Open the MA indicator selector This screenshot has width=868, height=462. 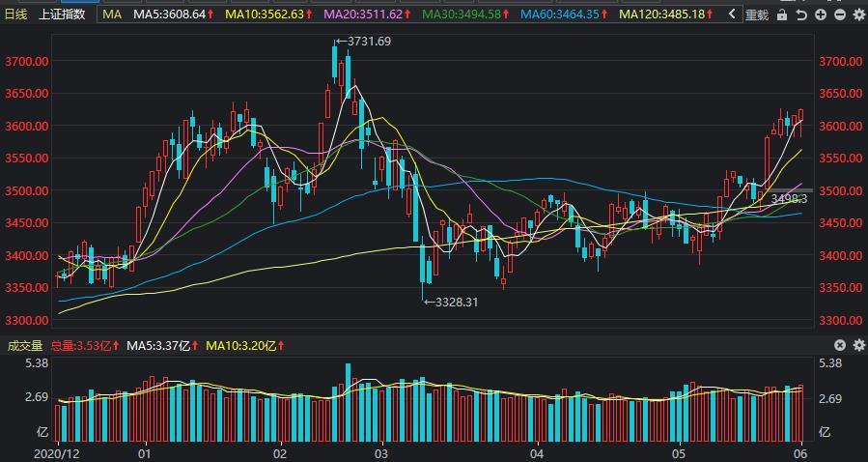[112, 14]
